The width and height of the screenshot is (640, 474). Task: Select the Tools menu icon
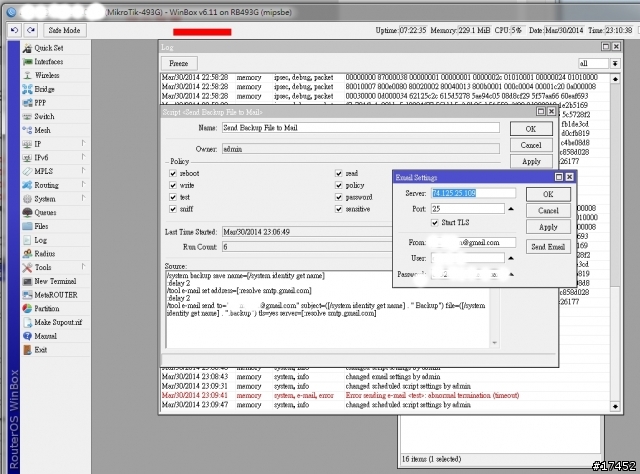click(27, 268)
